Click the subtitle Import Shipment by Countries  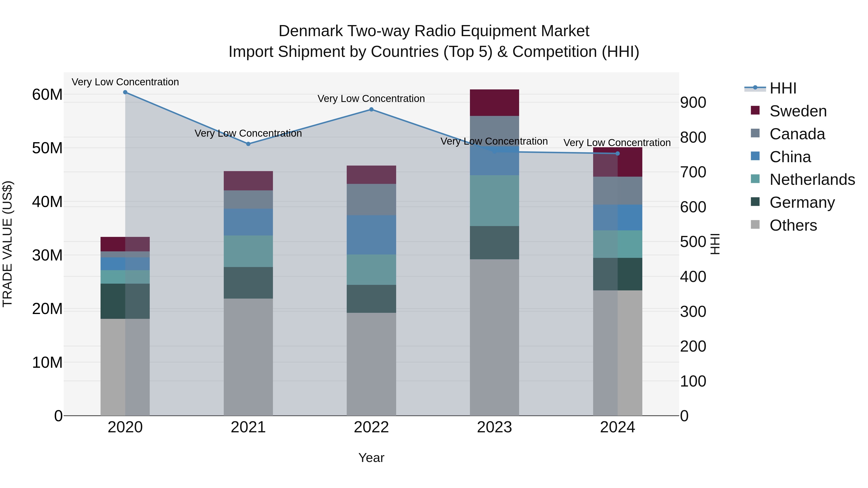pyautogui.click(x=434, y=52)
